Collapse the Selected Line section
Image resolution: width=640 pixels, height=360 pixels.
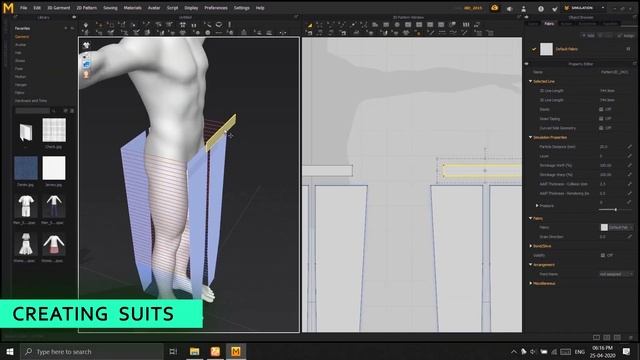coord(530,81)
